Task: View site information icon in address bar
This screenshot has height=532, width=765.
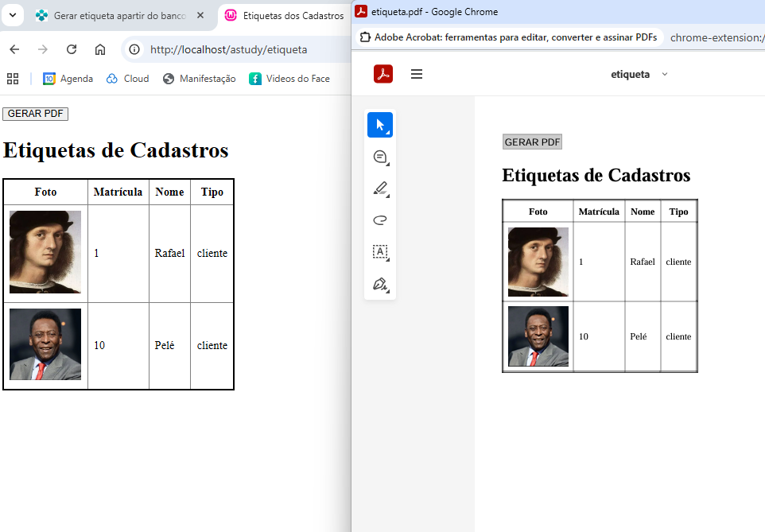Action: 134,49
